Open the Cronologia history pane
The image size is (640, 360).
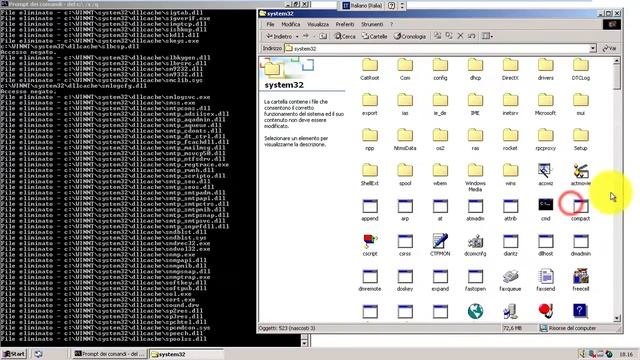point(409,36)
